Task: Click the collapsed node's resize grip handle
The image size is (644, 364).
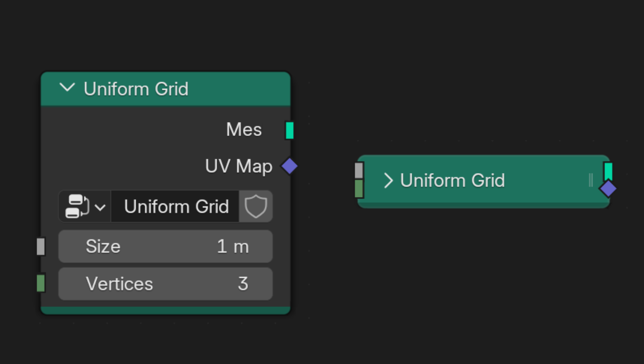Action: click(591, 180)
